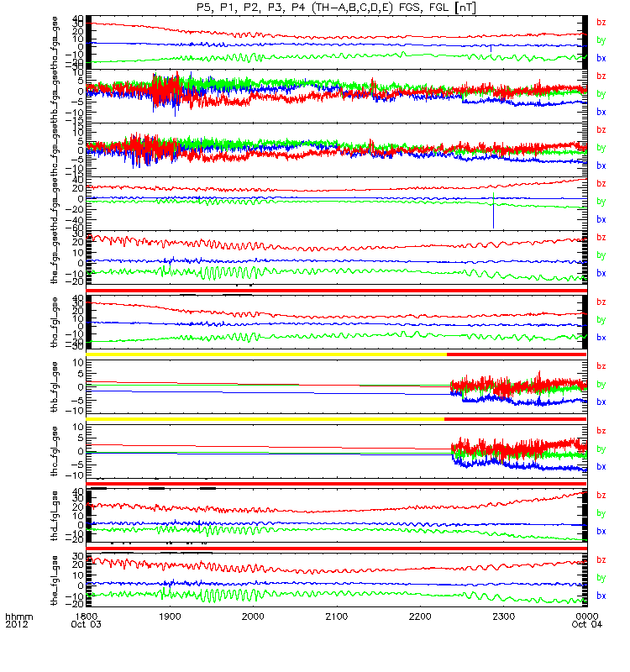Screen dimensions: 630x672
Task: Click the '1800' time axis label
Action: tap(86, 617)
